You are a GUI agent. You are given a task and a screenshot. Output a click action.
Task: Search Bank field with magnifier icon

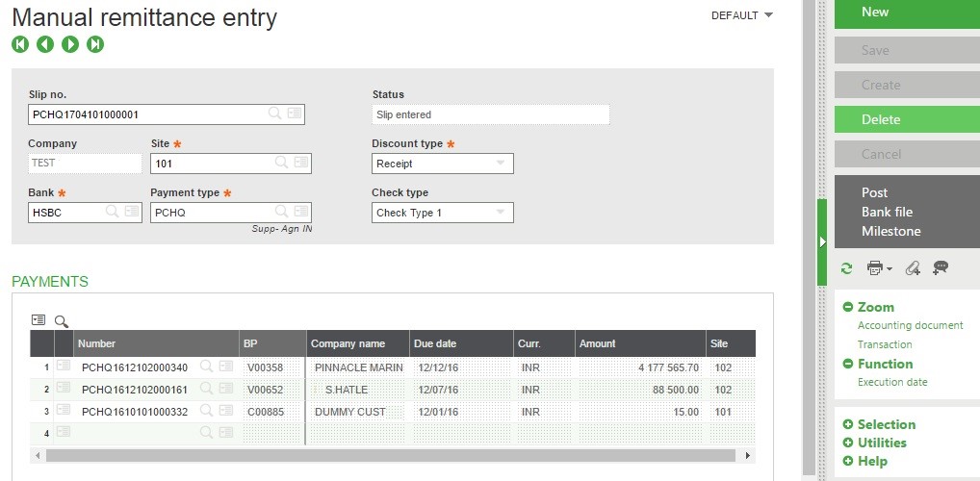[112, 211]
